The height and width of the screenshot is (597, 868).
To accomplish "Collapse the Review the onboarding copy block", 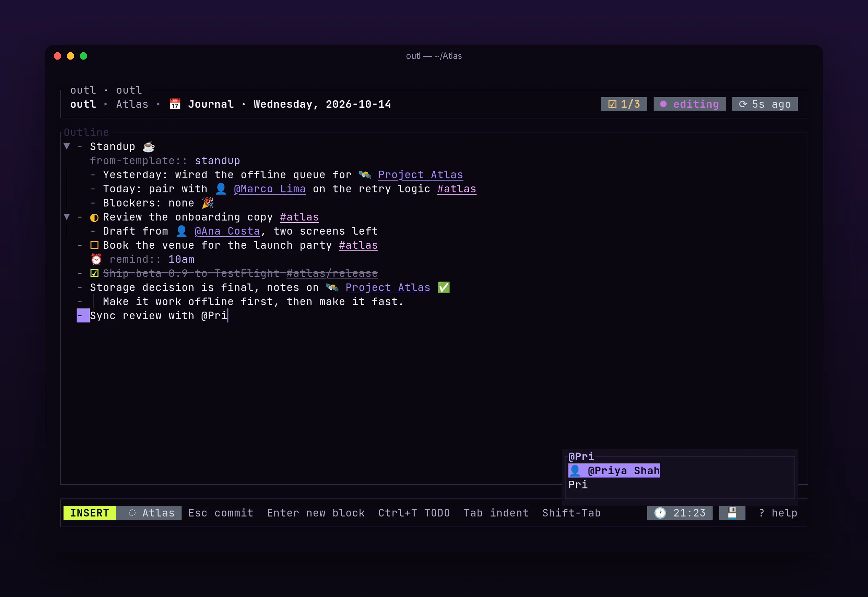I will click(x=67, y=217).
